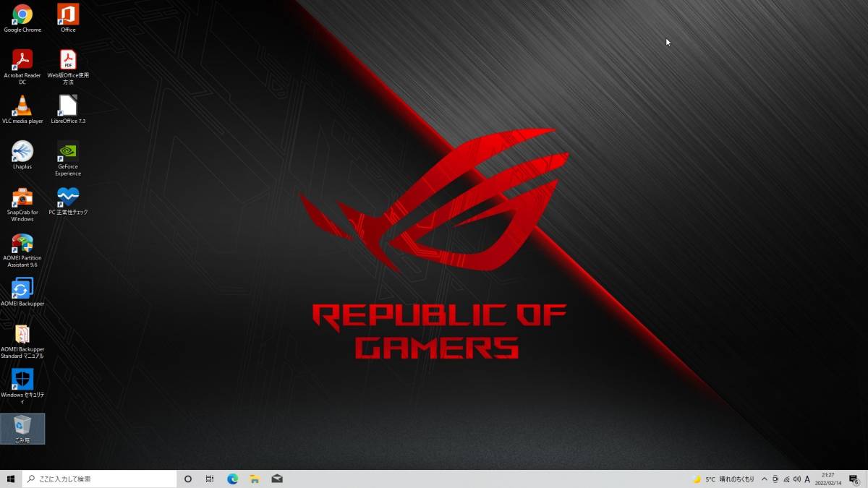The height and width of the screenshot is (488, 868).
Task: Select SnapCrab for Windows icon
Action: [x=22, y=205]
